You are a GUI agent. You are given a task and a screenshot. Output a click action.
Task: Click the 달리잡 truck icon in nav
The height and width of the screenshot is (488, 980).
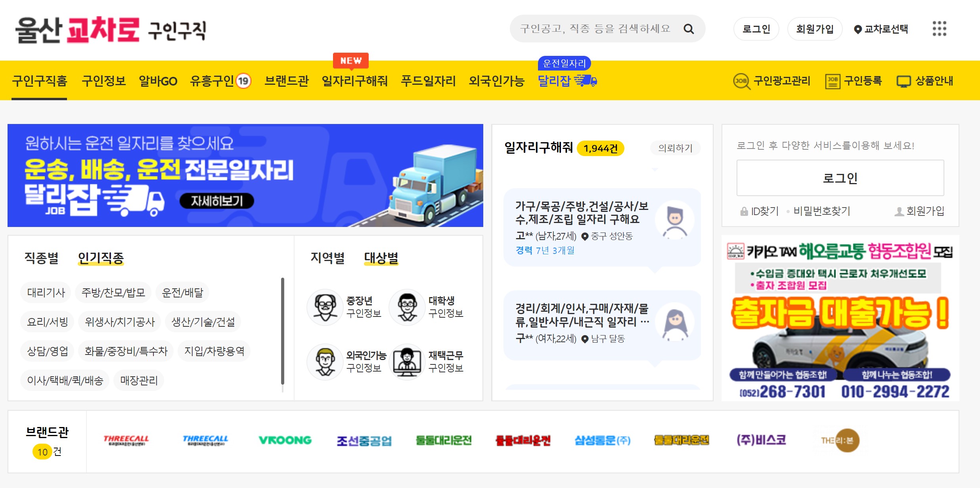click(586, 81)
